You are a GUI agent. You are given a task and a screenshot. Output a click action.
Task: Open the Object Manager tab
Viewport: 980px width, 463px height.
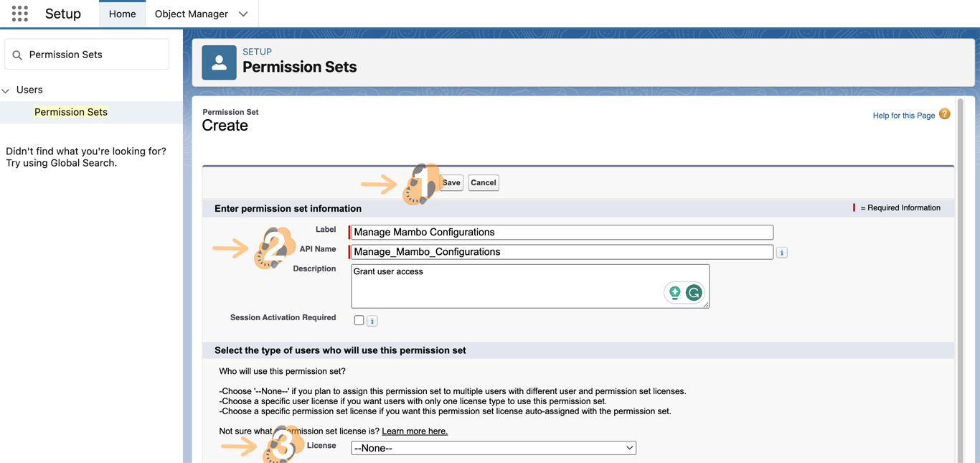(191, 14)
